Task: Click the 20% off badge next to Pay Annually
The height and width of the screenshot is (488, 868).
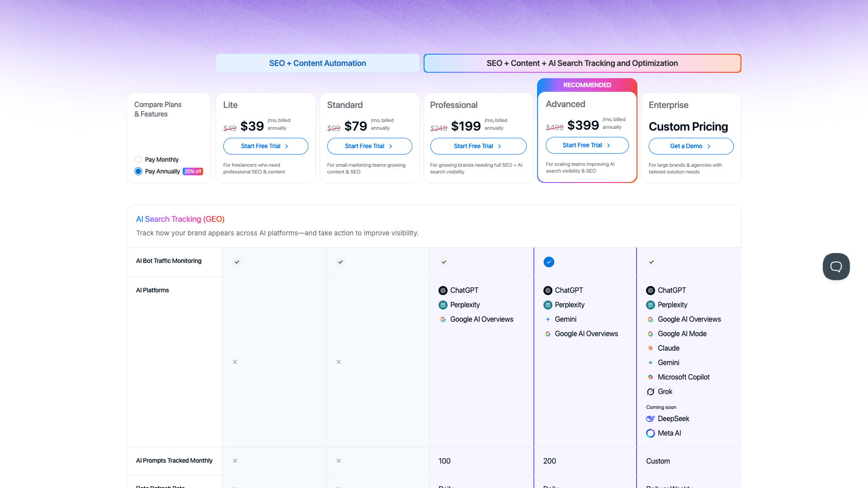Action: 193,171
